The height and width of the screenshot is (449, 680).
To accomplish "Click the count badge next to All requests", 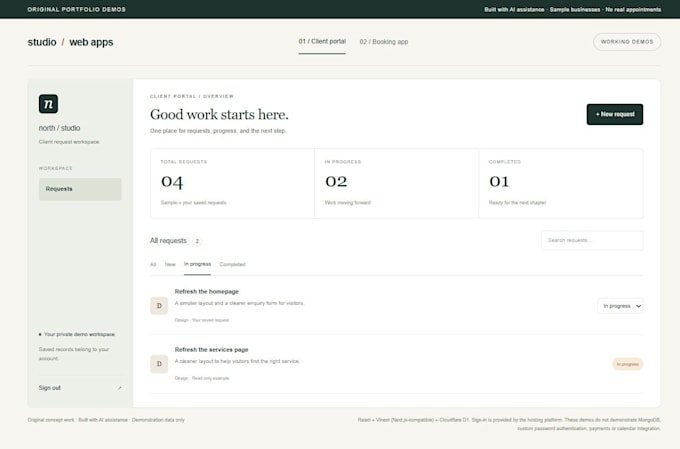I will click(197, 241).
